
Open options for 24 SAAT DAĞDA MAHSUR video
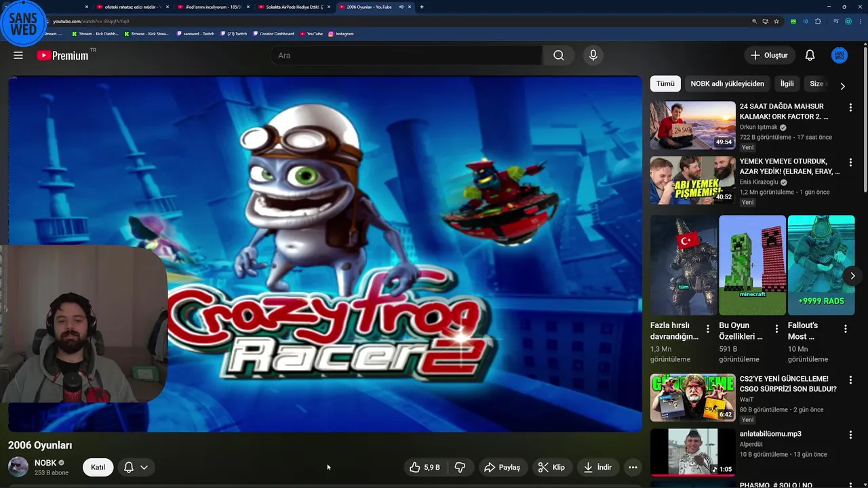tap(850, 107)
